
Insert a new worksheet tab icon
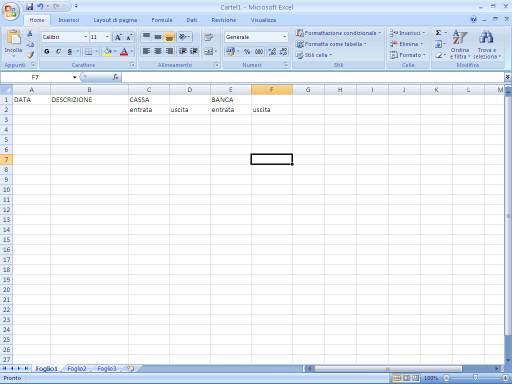pyautogui.click(x=131, y=368)
